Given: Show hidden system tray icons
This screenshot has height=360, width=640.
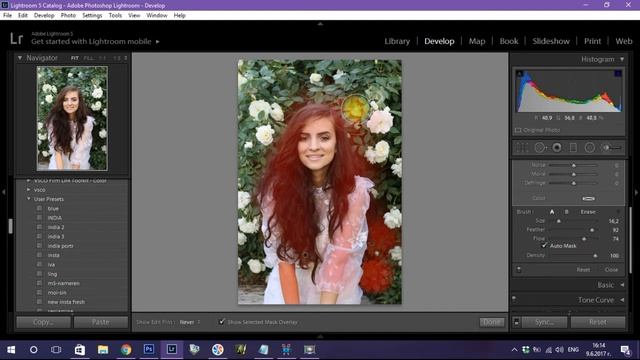Looking at the screenshot, I should [x=514, y=350].
